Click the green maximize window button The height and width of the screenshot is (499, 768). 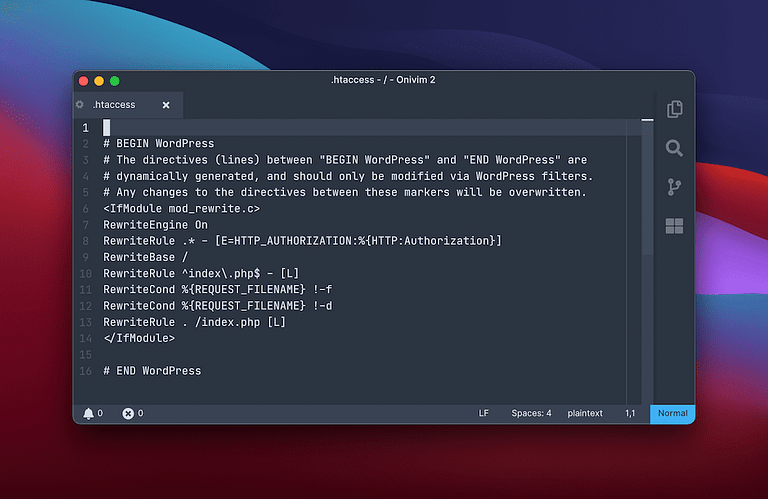[115, 80]
